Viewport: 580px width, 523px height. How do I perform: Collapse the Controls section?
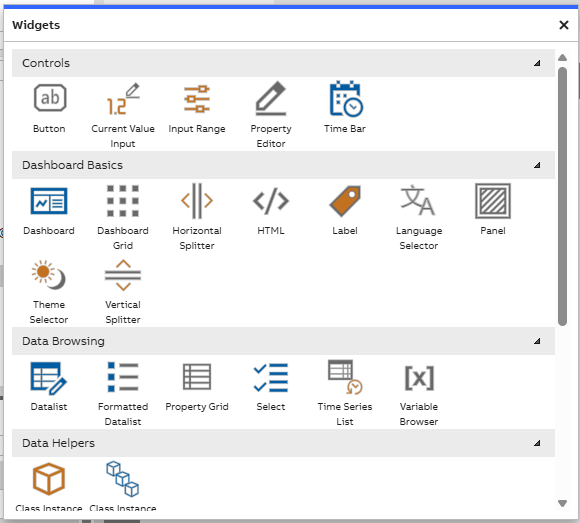tap(537, 63)
